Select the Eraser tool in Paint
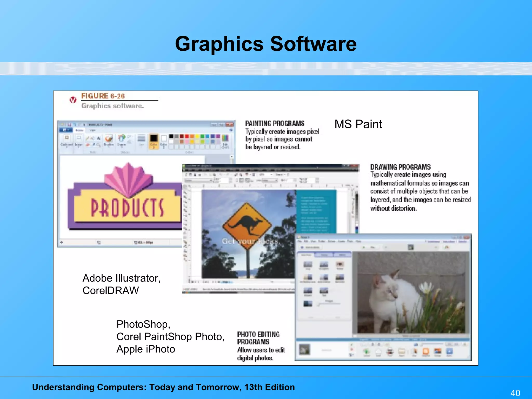 coord(88,145)
